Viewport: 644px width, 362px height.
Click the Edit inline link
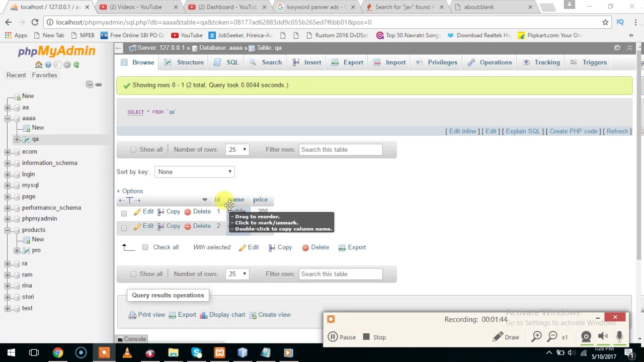(462, 131)
